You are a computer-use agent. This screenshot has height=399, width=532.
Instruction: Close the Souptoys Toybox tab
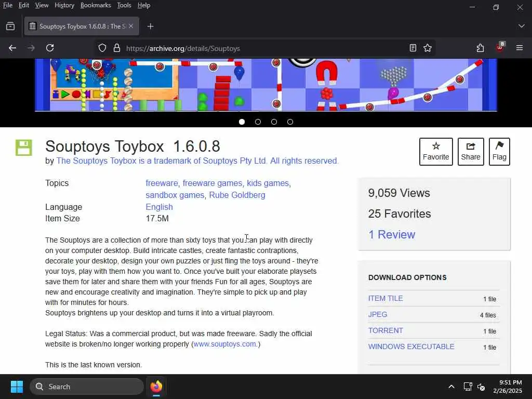click(131, 26)
